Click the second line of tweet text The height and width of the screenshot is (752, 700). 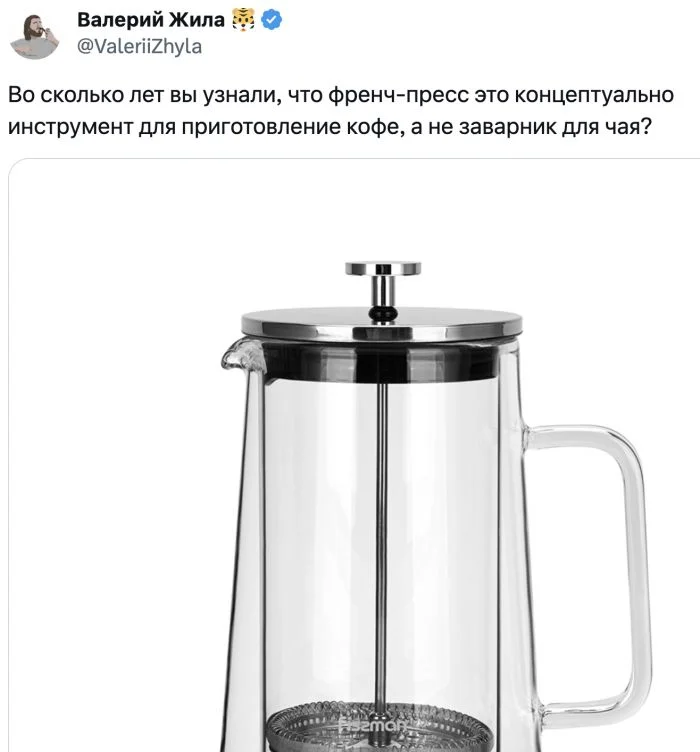[x=330, y=127]
